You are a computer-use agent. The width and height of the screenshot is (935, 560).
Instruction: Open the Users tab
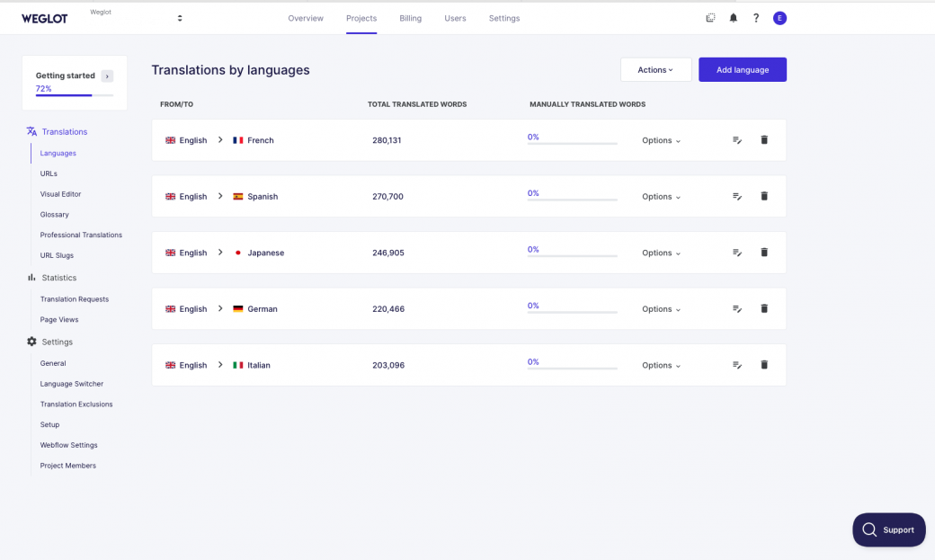[x=455, y=19]
